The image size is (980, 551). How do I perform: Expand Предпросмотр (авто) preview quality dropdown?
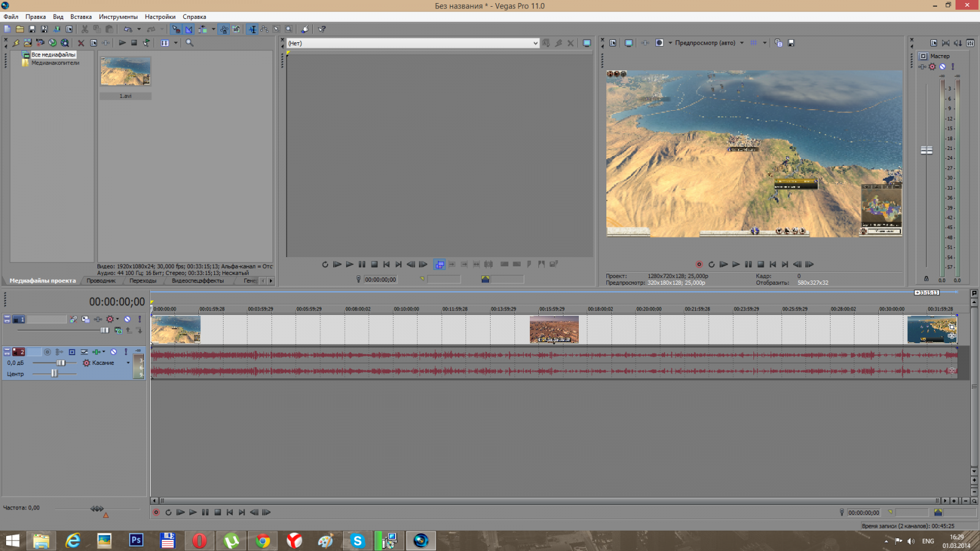click(742, 43)
